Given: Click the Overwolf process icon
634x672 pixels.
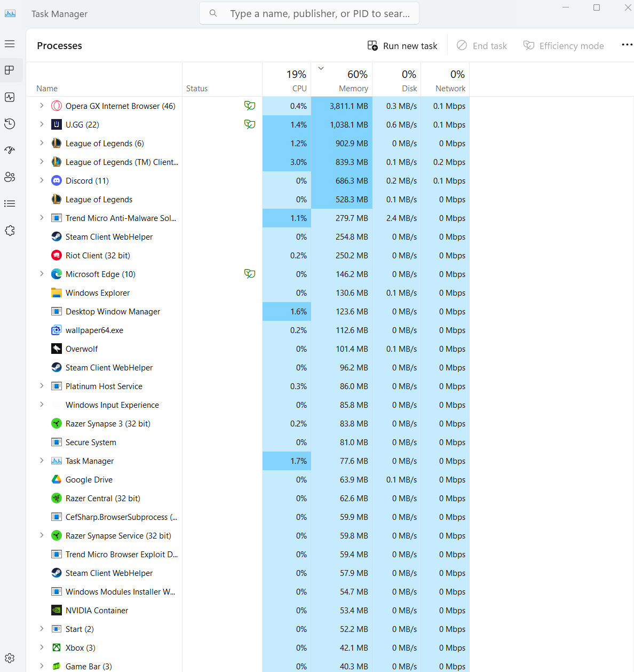Looking at the screenshot, I should (x=57, y=349).
